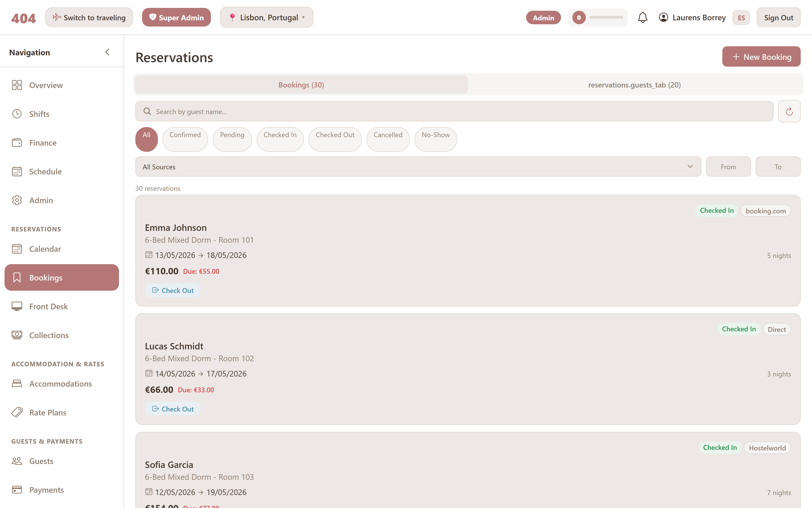Click the Payments card icon

coord(17,490)
